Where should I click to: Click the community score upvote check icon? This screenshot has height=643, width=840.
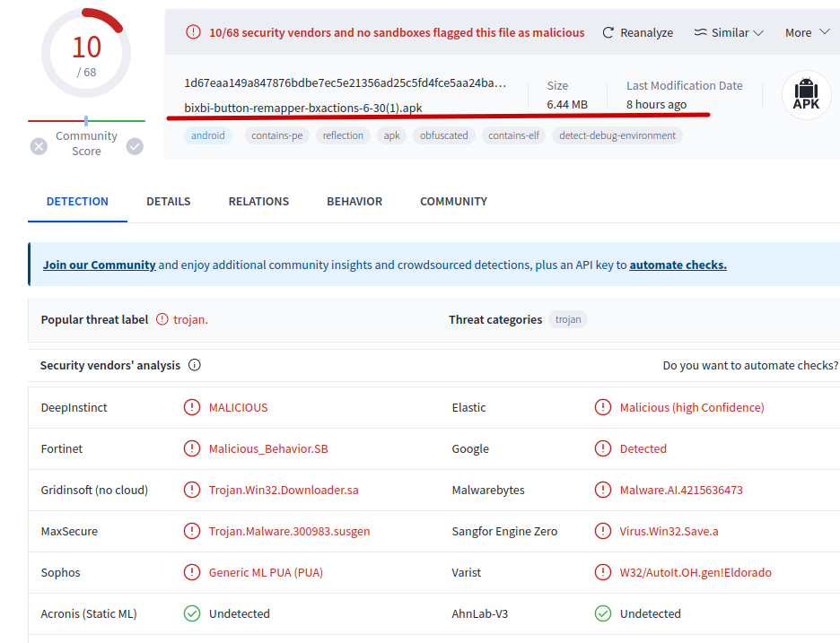pos(135,146)
